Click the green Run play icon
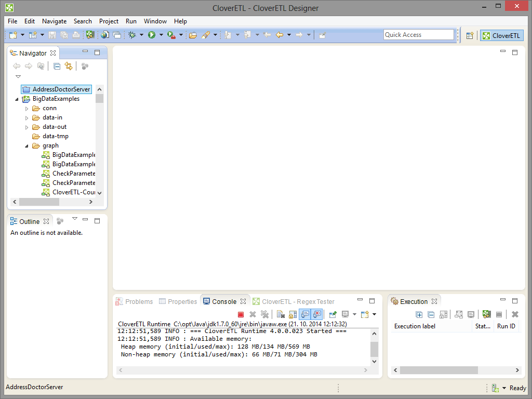The width and height of the screenshot is (532, 399). (152, 35)
